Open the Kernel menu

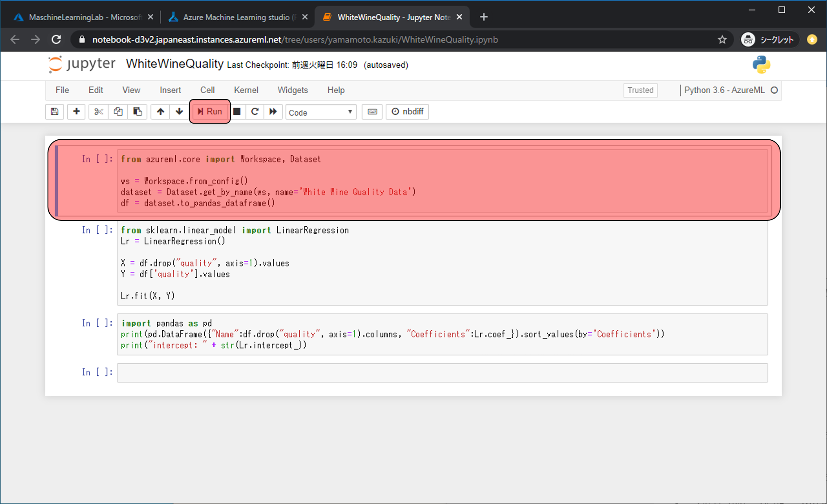246,90
